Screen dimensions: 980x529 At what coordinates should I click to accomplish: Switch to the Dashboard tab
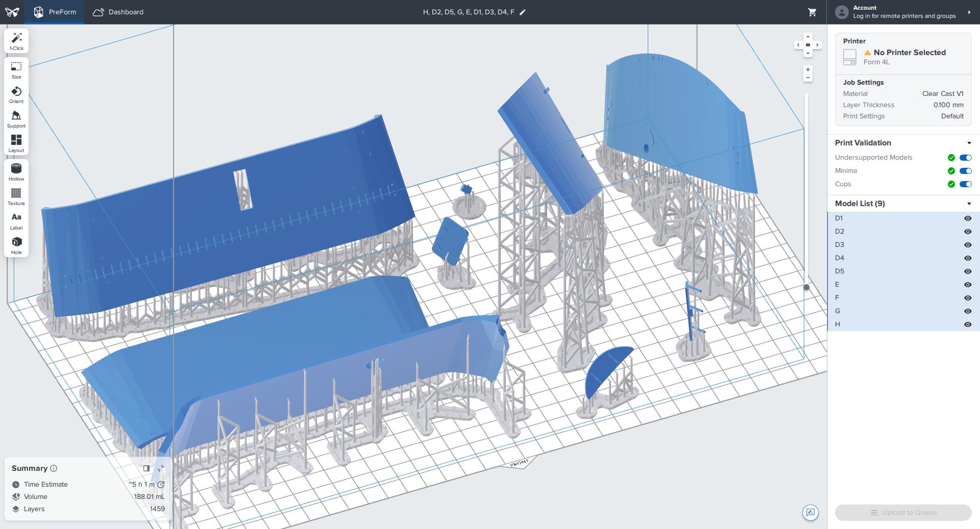coord(118,12)
